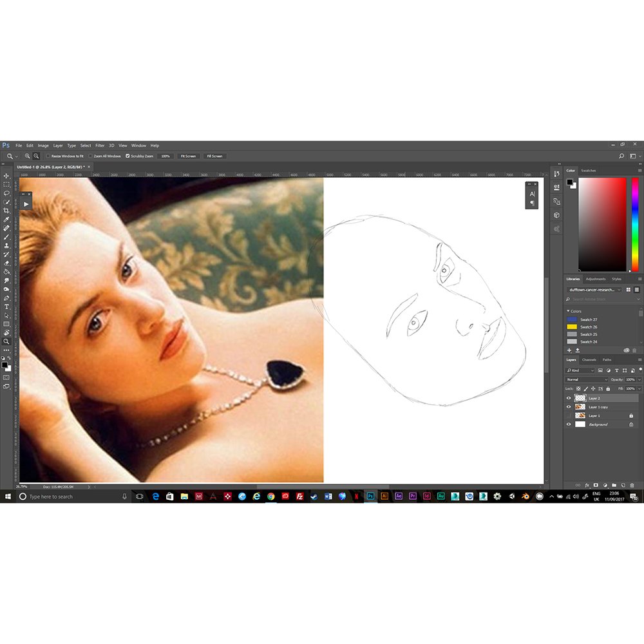This screenshot has width=644, height=644.
Task: Click the Fit Screen button
Action: 188,156
